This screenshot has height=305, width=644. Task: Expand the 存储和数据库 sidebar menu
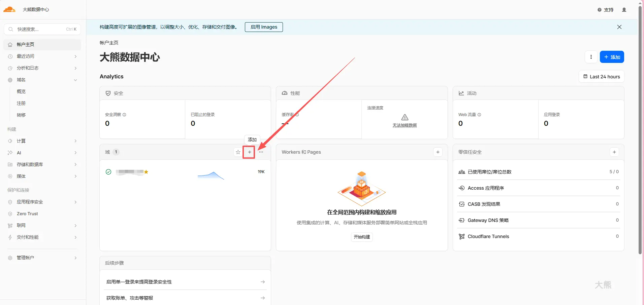click(75, 164)
